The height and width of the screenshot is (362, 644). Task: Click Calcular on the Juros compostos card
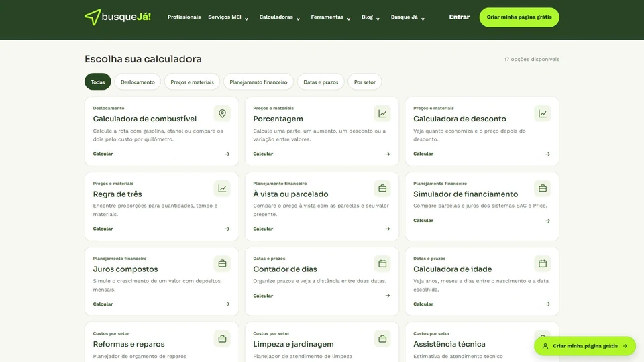[103, 304]
